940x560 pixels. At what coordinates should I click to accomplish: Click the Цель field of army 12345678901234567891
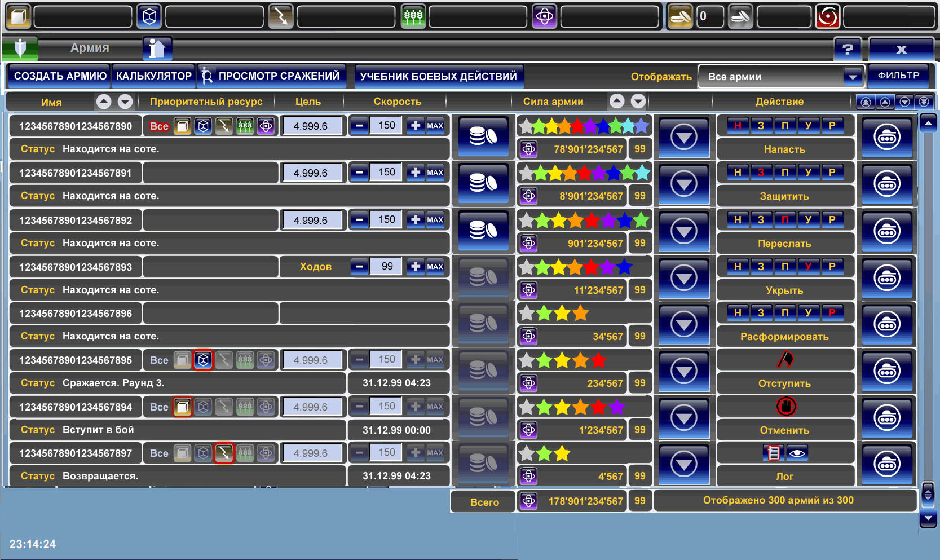[x=311, y=173]
